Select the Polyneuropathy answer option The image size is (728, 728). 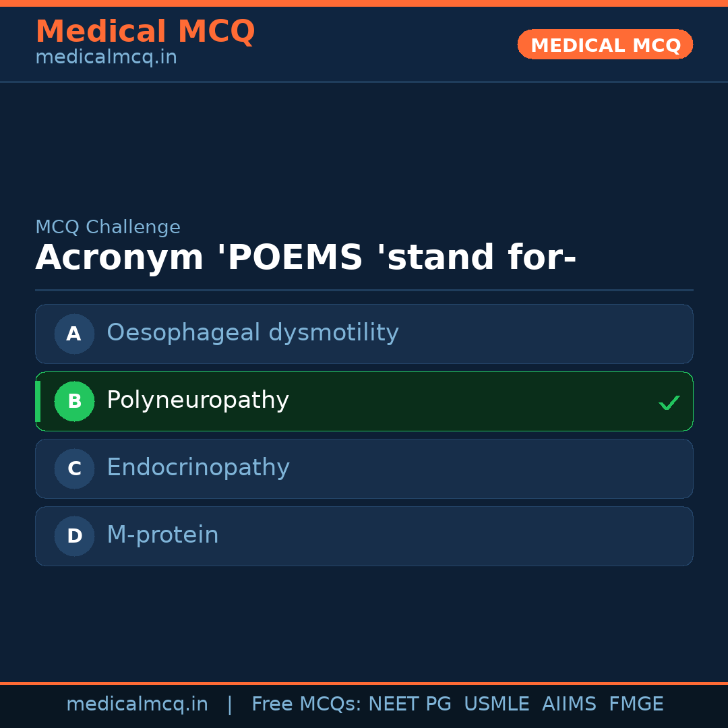click(x=198, y=400)
